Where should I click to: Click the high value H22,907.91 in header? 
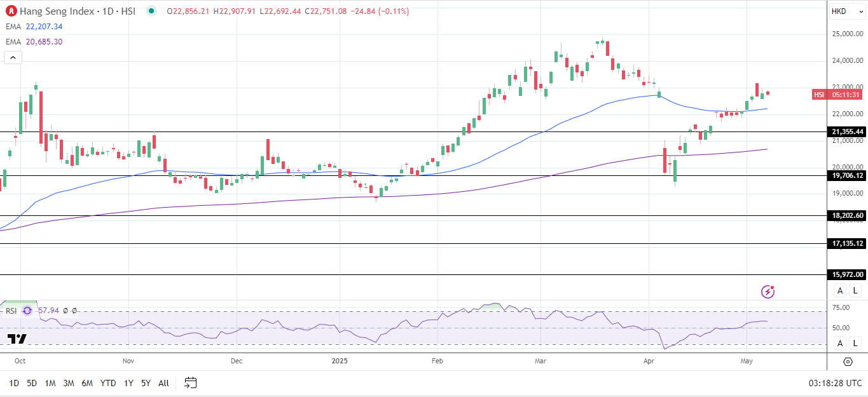[x=235, y=11]
